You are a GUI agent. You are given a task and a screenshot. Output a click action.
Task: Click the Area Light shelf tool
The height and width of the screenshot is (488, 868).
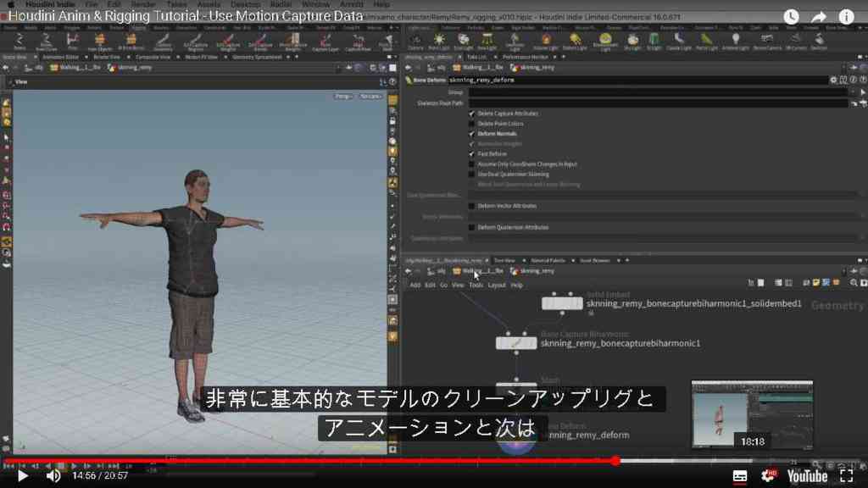click(x=487, y=41)
